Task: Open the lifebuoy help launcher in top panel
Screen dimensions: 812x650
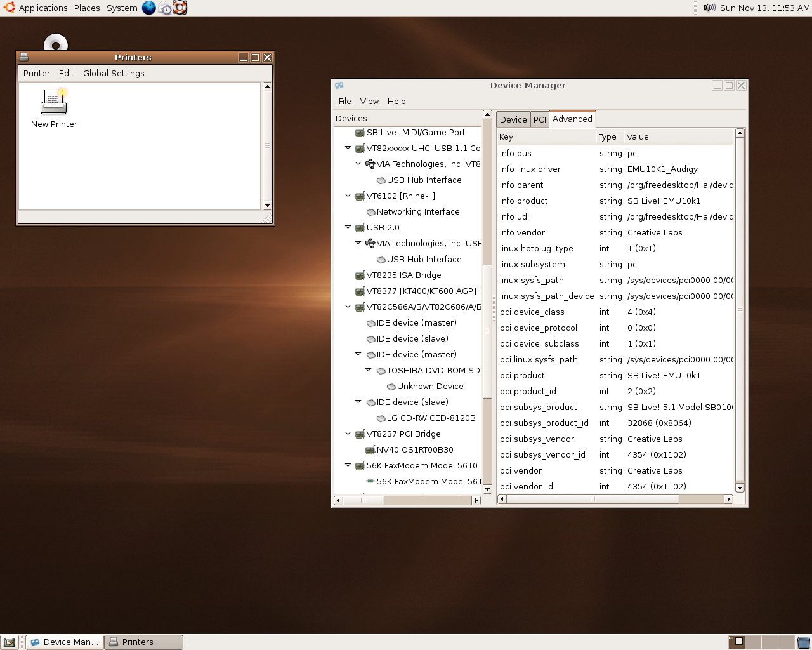Action: click(x=180, y=8)
